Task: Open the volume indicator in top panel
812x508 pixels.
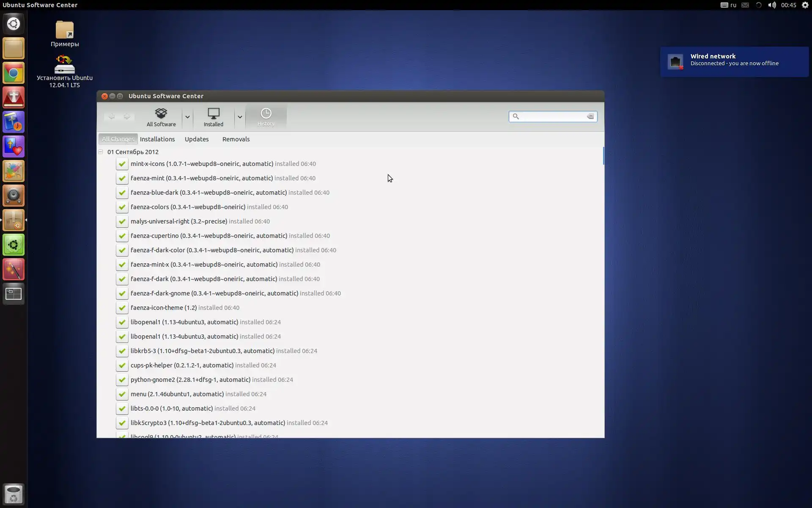Action: coord(772,5)
